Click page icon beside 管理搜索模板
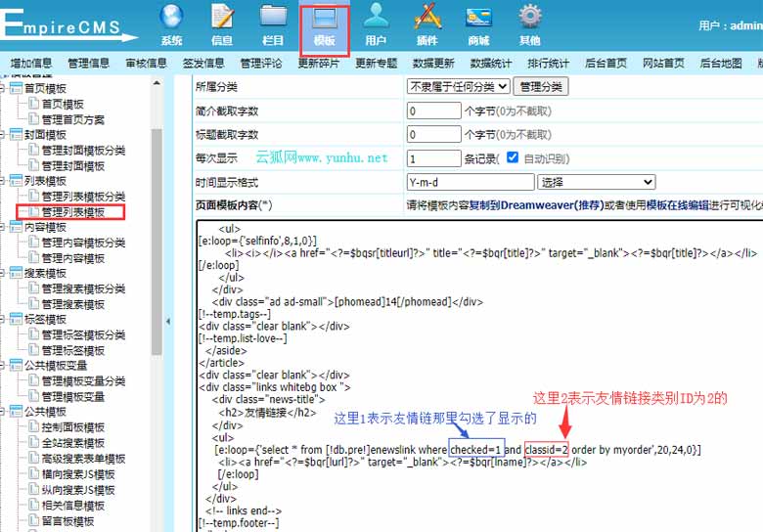Image resolution: width=763 pixels, height=532 pixels. (33, 304)
